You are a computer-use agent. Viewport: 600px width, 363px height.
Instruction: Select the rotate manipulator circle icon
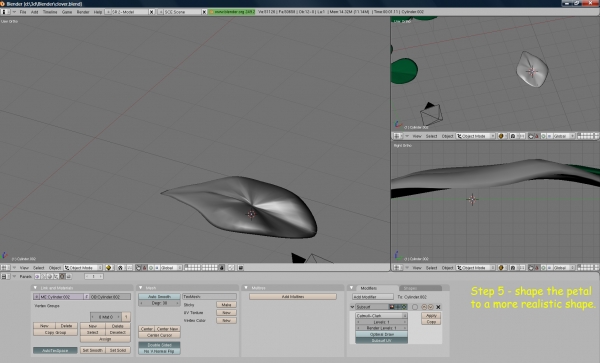point(151,268)
